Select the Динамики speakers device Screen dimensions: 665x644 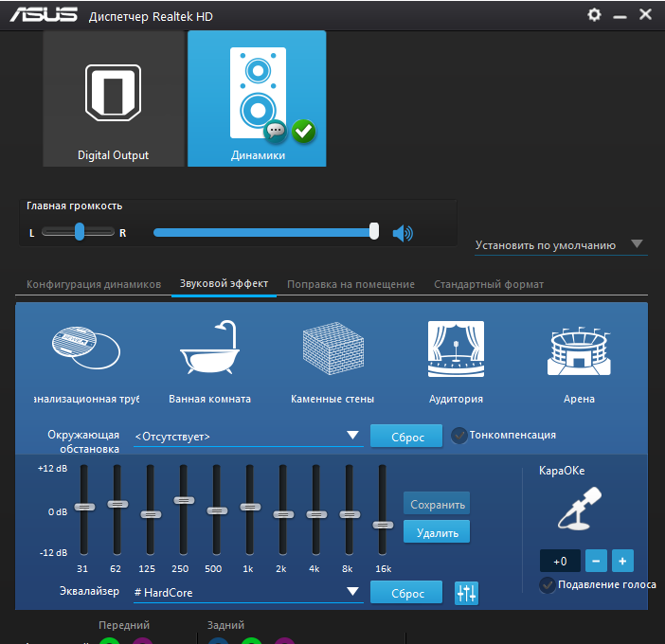point(257,99)
